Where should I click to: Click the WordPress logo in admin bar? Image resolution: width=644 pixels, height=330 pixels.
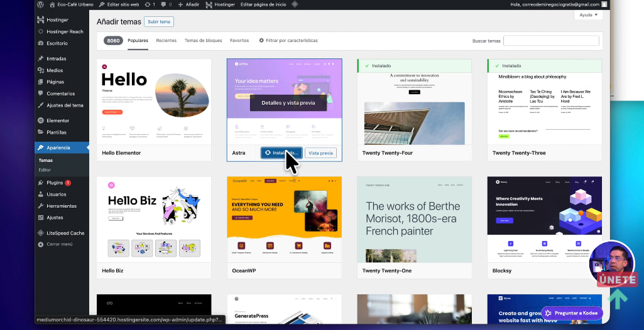tap(40, 4)
